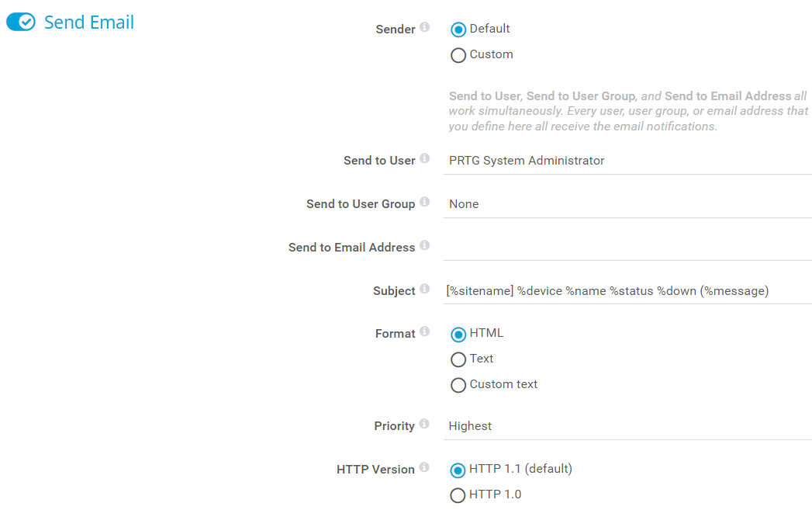Choose the Text format radio option
Viewport: 812px width, 510px height.
[458, 359]
